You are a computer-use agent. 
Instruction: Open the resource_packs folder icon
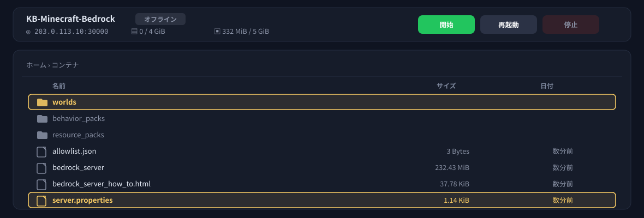pyautogui.click(x=42, y=135)
